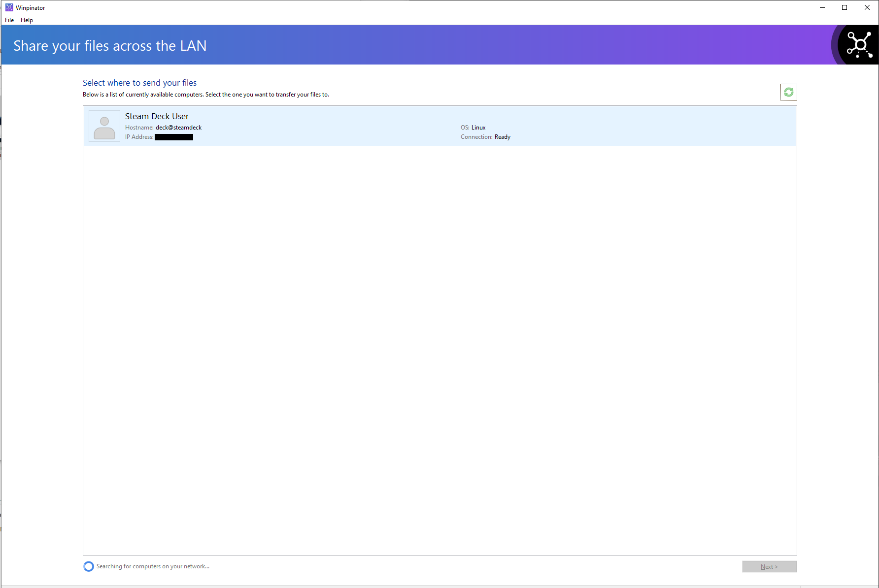Click the hostname deck@steamdeck

pos(178,128)
